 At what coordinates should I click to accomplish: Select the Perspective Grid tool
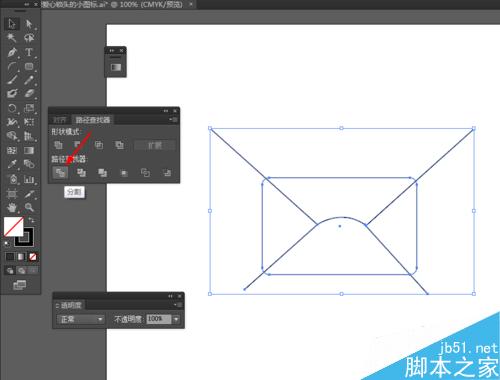[x=29, y=136]
